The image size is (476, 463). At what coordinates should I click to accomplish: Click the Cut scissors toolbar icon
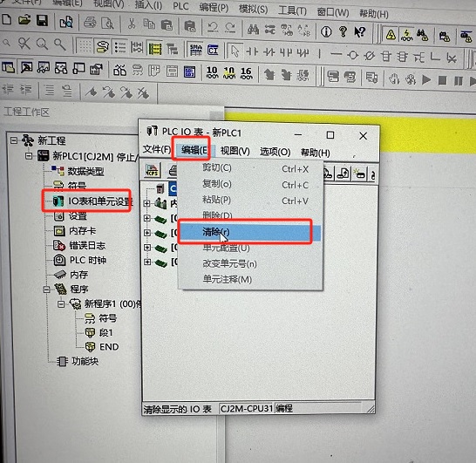(132, 24)
